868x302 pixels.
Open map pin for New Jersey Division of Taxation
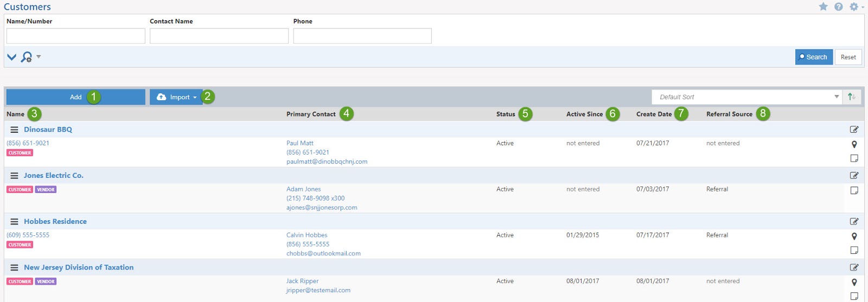pyautogui.click(x=854, y=282)
